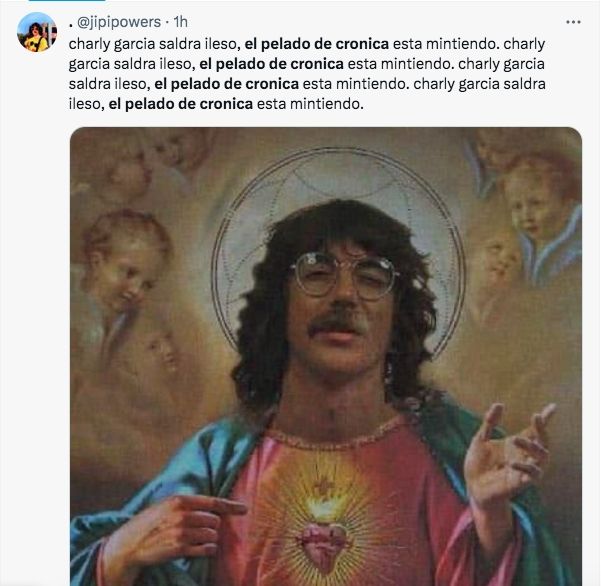Open the three-dot more options menu
The image size is (601, 586).
coord(573,22)
